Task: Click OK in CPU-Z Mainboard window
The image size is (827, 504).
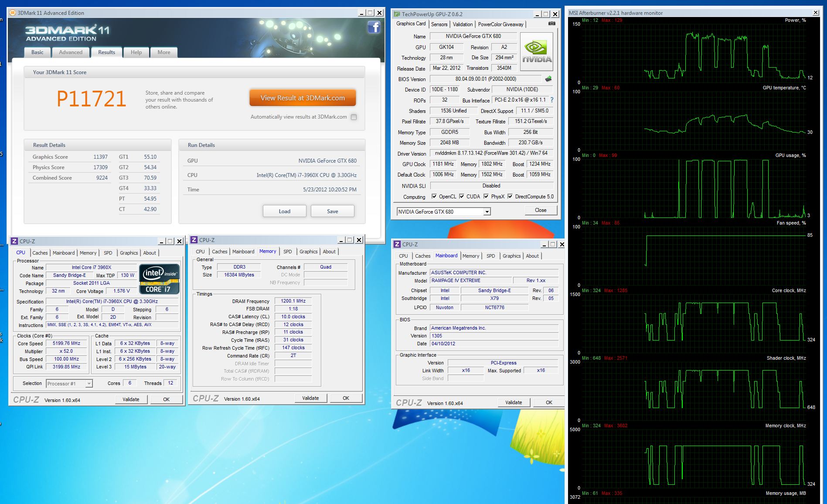Action: coord(549,402)
